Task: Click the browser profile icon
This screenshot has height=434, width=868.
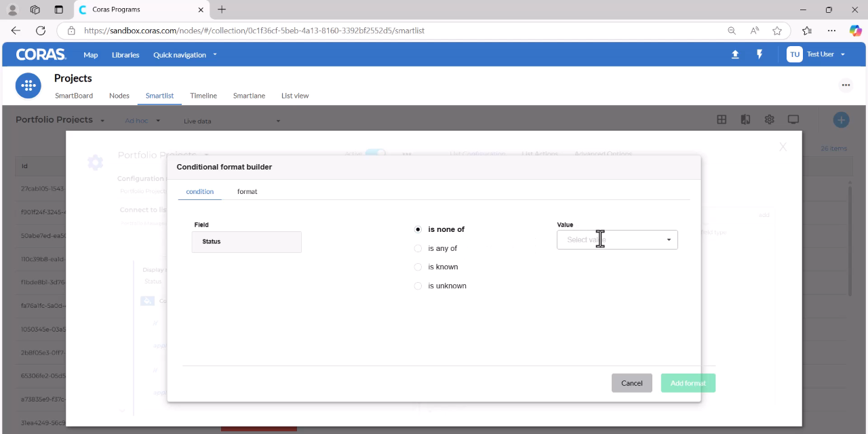Action: [12, 9]
